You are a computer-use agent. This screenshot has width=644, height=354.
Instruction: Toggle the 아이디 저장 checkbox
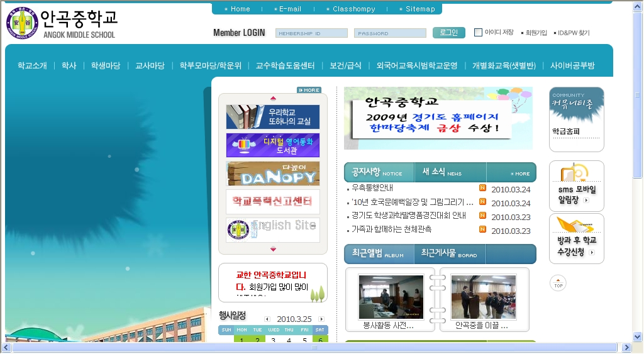(x=478, y=32)
